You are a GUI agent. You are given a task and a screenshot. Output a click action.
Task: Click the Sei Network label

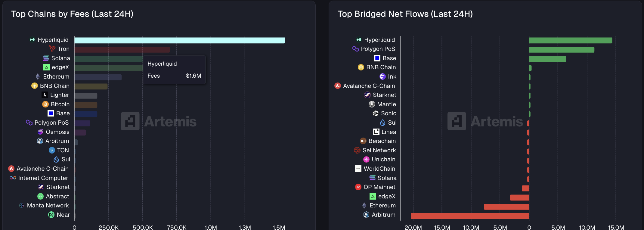379,150
